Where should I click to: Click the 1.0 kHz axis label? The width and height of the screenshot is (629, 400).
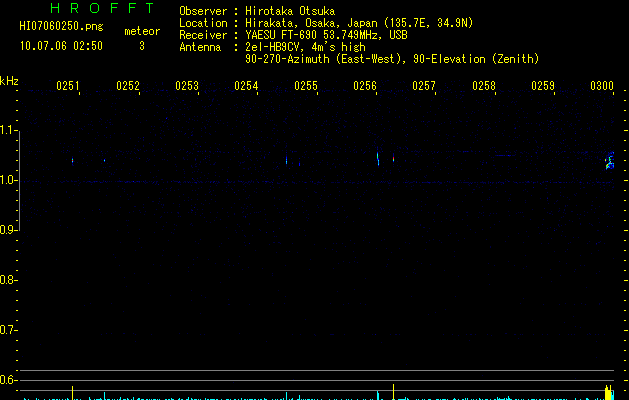9,180
